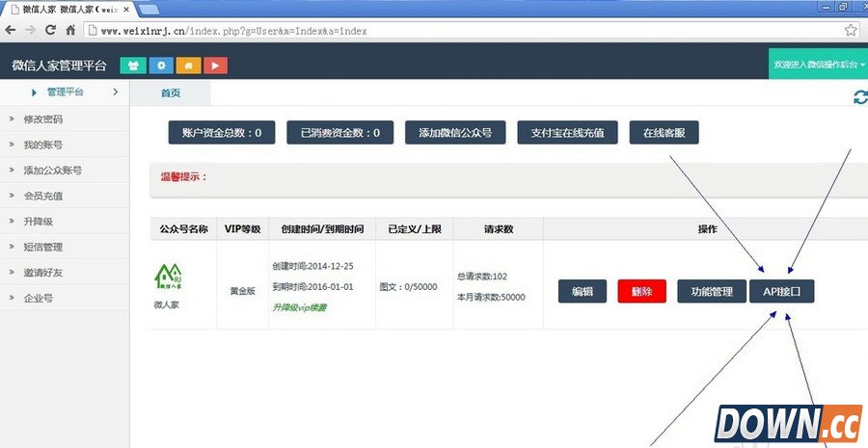Image resolution: width=868 pixels, height=448 pixels.
Task: Click 本月请求数:50000 text
Action: point(491,298)
